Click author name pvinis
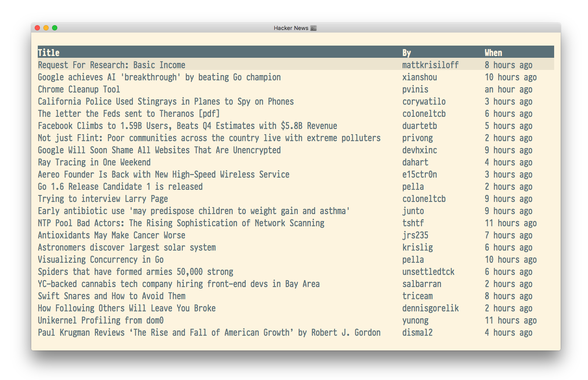Image resolution: width=588 pixels, height=380 pixels. click(415, 89)
